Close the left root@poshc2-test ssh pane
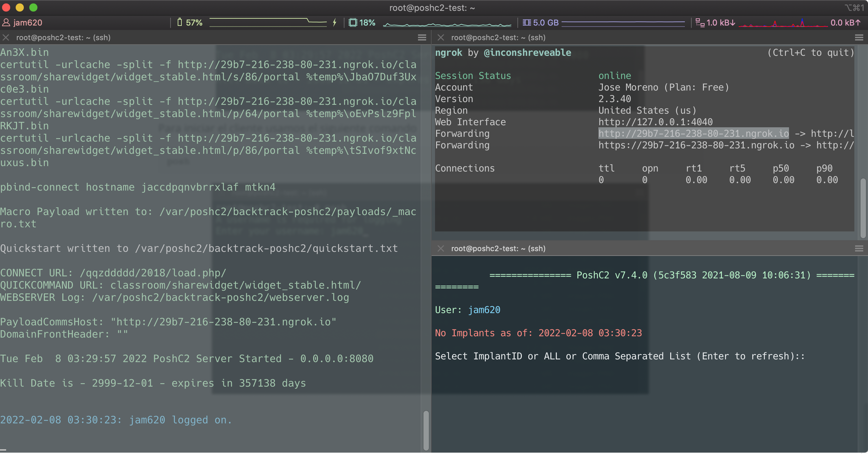Image resolution: width=868 pixels, height=454 pixels. coord(6,37)
